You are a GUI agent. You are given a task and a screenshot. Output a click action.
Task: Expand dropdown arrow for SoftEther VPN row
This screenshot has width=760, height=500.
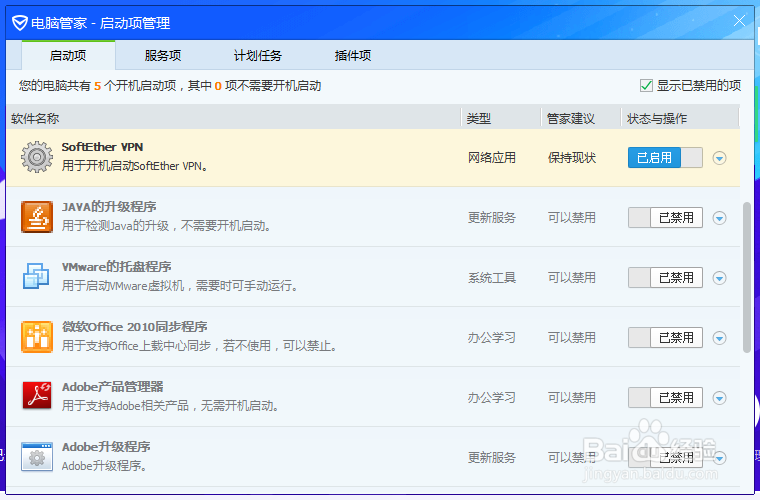(x=719, y=158)
